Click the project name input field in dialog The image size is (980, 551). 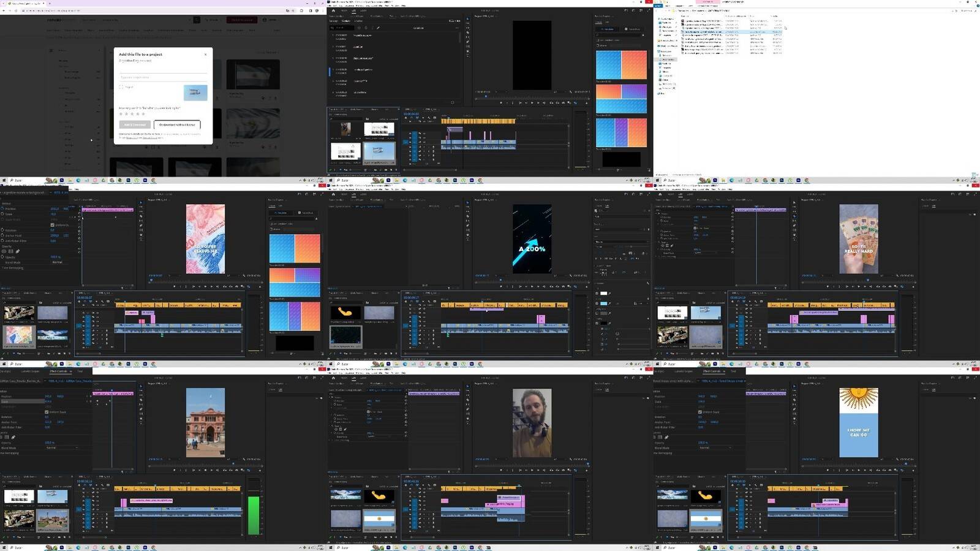click(x=163, y=77)
